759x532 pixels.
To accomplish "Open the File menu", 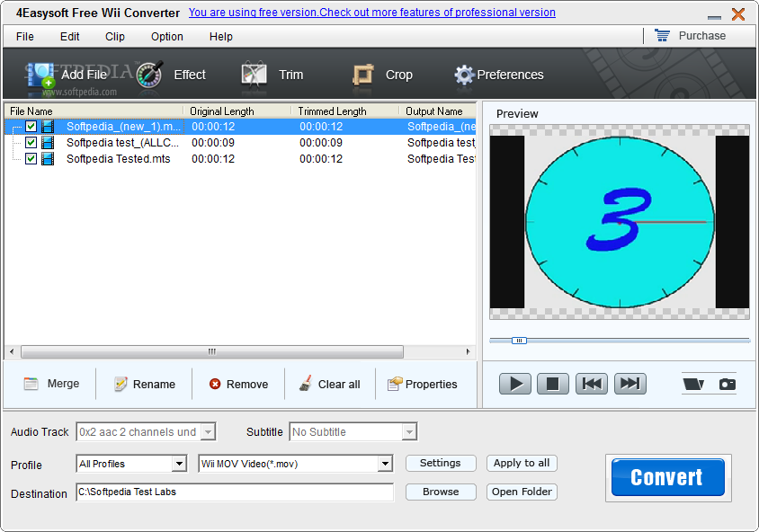I will point(24,37).
